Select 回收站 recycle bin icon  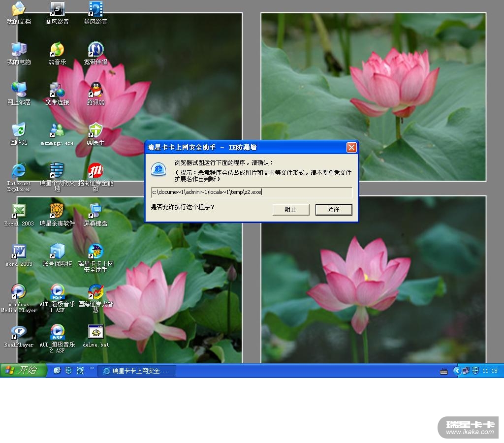[x=19, y=134]
